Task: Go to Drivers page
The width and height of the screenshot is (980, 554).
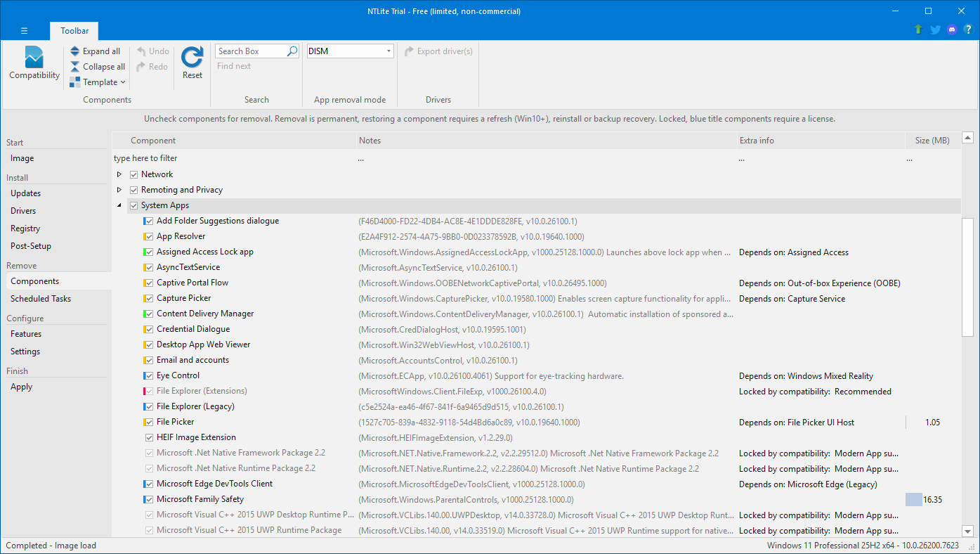Action: (x=23, y=211)
